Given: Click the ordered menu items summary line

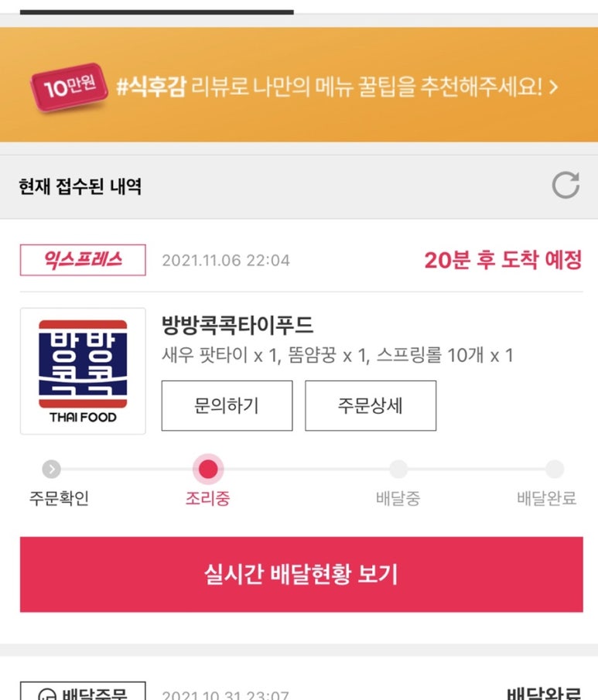Looking at the screenshot, I should tap(337, 355).
